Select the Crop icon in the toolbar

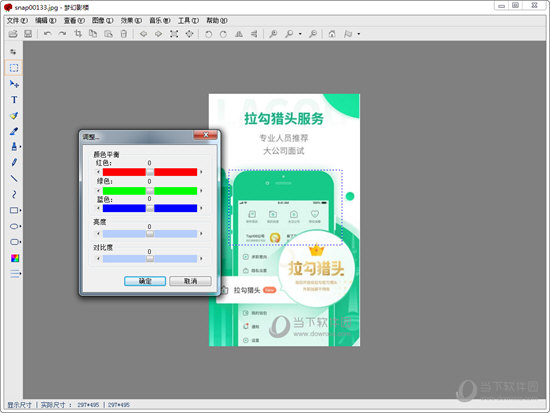click(x=78, y=34)
